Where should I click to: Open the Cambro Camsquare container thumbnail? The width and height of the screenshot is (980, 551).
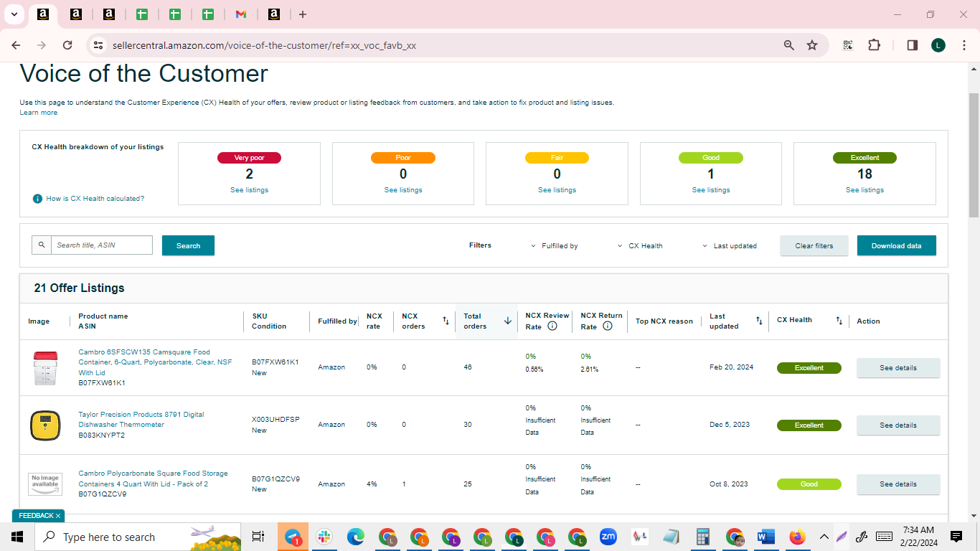point(45,368)
